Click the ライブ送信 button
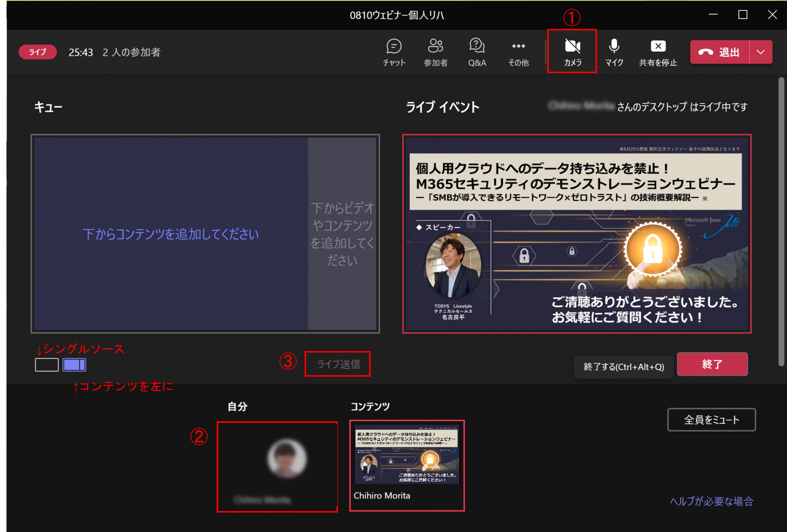This screenshot has width=787, height=532. point(338,364)
